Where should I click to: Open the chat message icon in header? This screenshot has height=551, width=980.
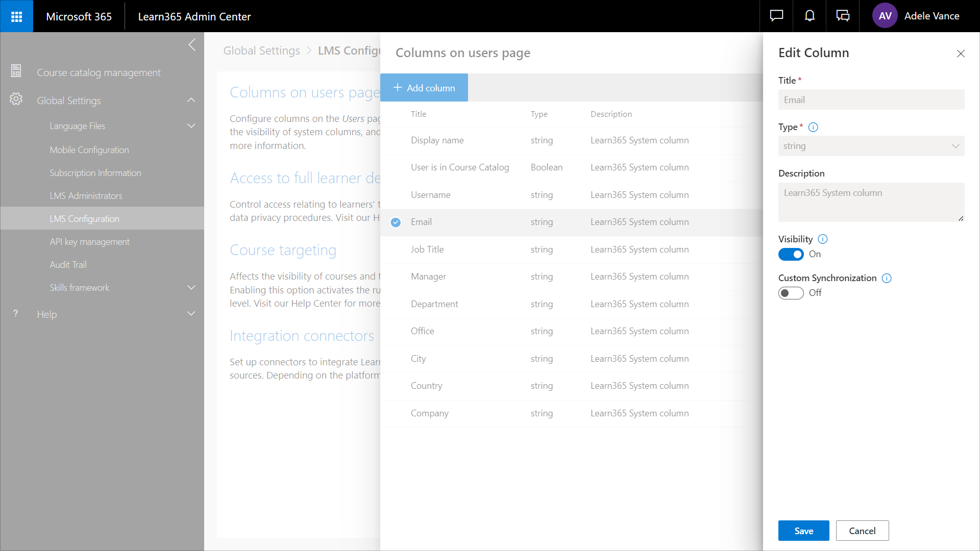pyautogui.click(x=776, y=16)
